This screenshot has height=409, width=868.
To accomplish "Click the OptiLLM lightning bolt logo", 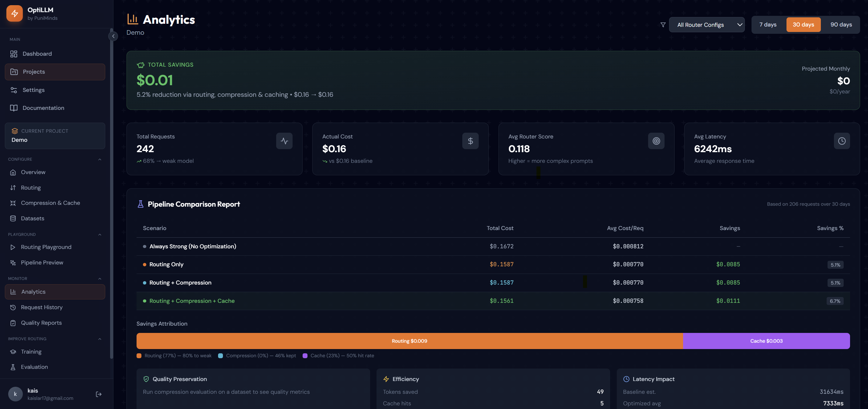I will coord(15,13).
